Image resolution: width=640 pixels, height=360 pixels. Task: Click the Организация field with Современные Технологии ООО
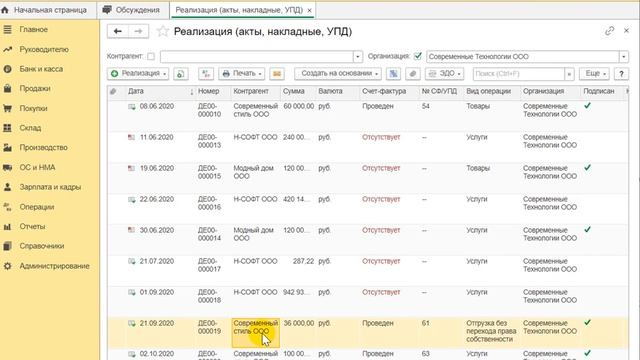[x=523, y=57]
